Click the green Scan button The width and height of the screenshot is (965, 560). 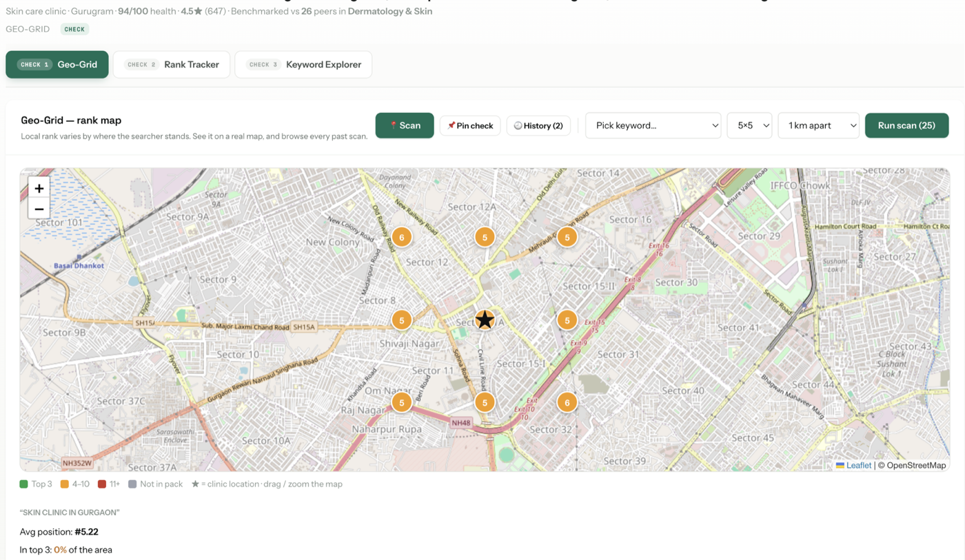tap(405, 125)
